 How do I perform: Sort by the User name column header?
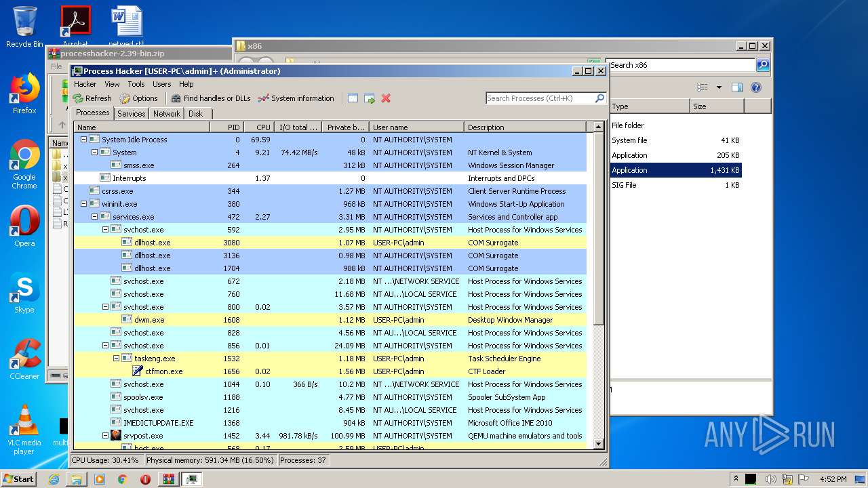[x=417, y=127]
